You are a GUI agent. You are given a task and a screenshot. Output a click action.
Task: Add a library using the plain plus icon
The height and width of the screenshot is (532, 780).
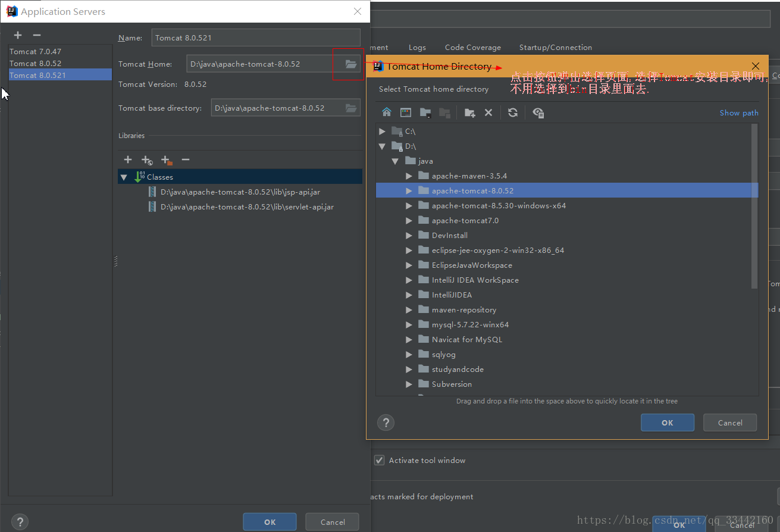(128, 159)
